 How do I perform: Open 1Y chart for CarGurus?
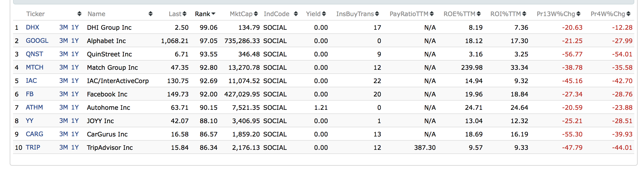[x=75, y=134]
